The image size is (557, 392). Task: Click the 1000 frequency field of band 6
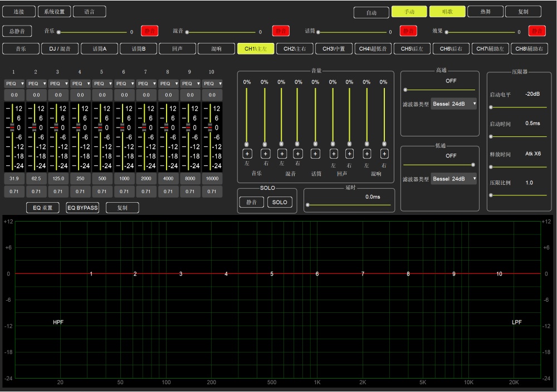click(124, 179)
